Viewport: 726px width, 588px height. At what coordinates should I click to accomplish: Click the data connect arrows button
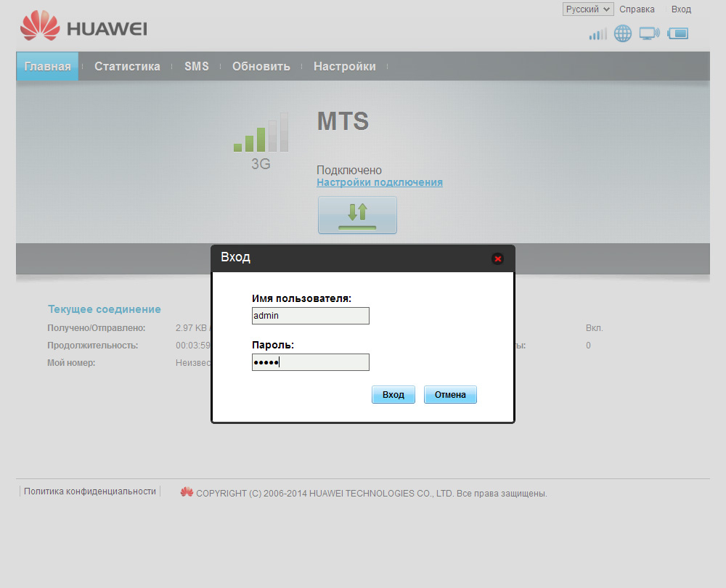(x=357, y=216)
